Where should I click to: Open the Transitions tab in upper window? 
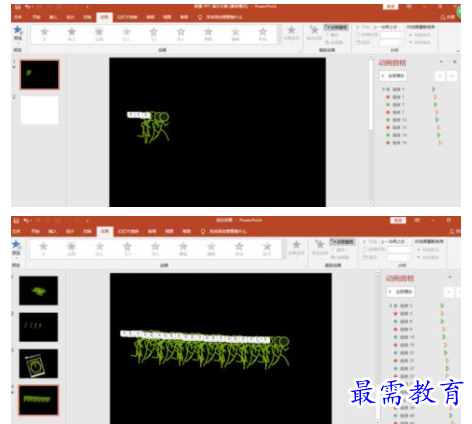click(87, 17)
